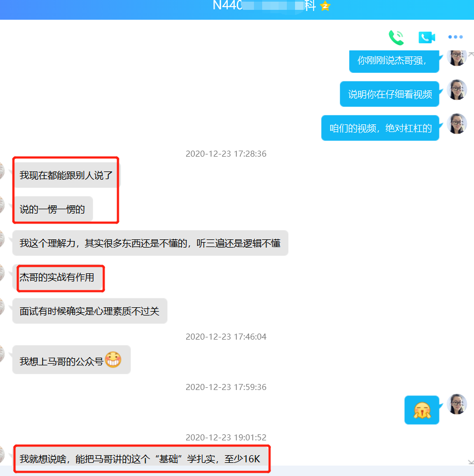Click the hugging emoji sticker in the blue bubble
The width and height of the screenshot is (474, 476).
421,410
